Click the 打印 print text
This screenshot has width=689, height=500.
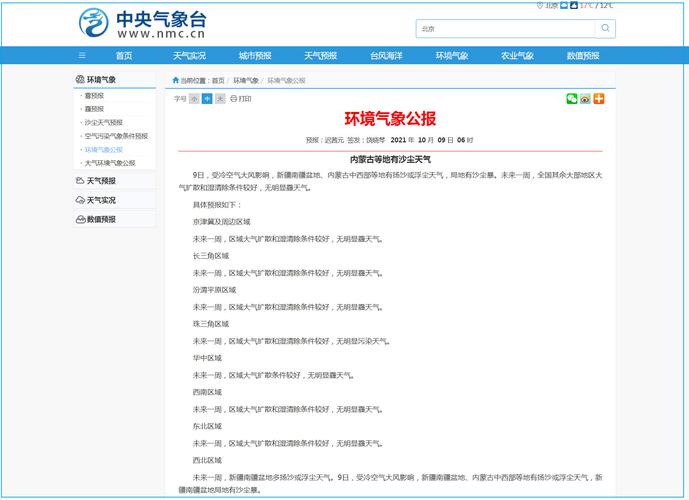(x=245, y=98)
